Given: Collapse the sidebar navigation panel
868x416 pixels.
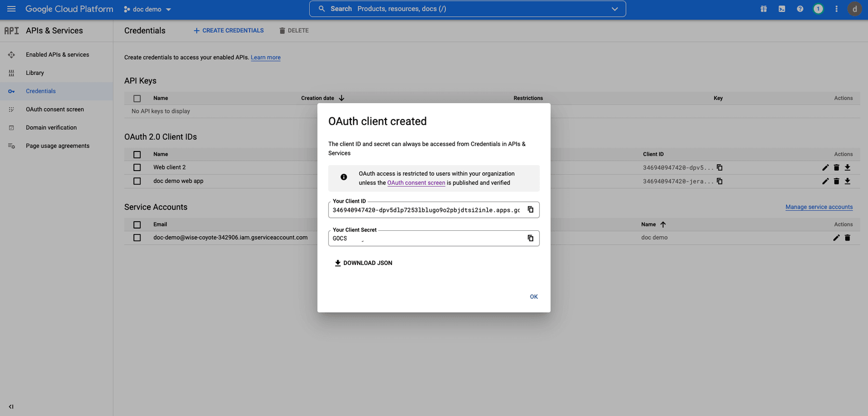Looking at the screenshot, I should tap(11, 406).
